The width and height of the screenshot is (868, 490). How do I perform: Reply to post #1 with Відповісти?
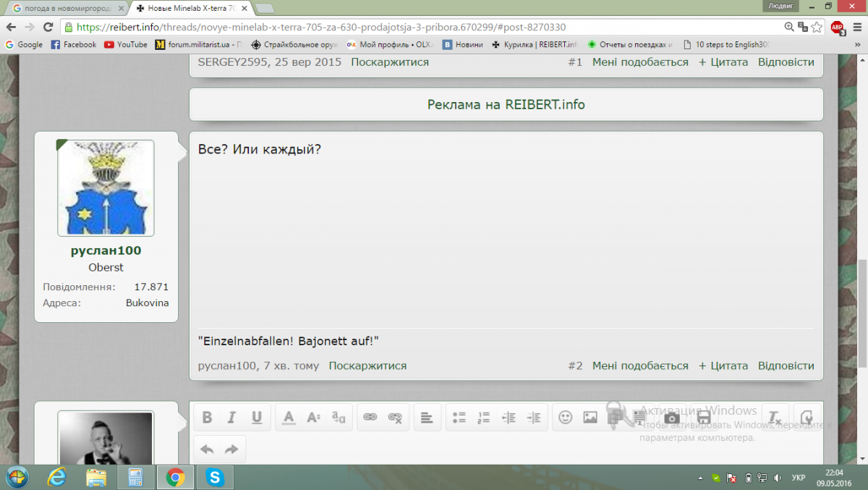[786, 62]
